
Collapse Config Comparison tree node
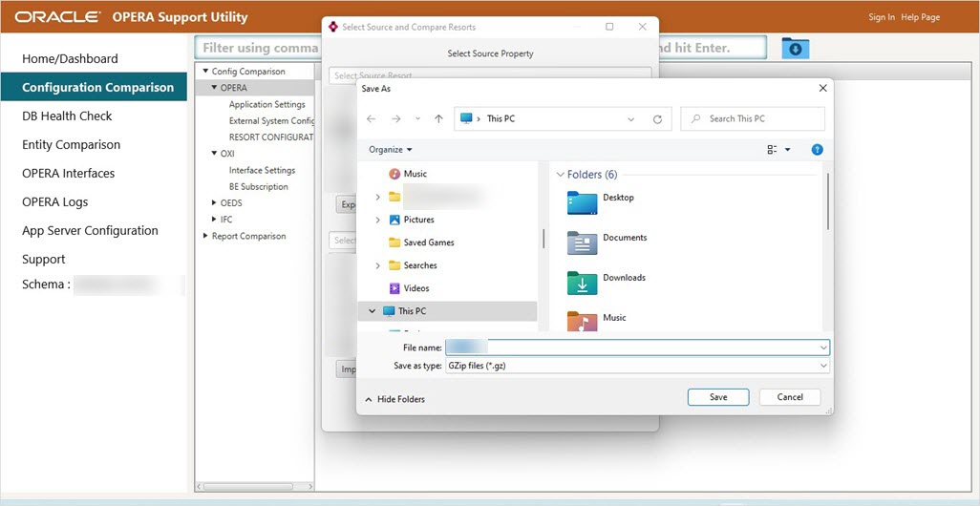[205, 72]
